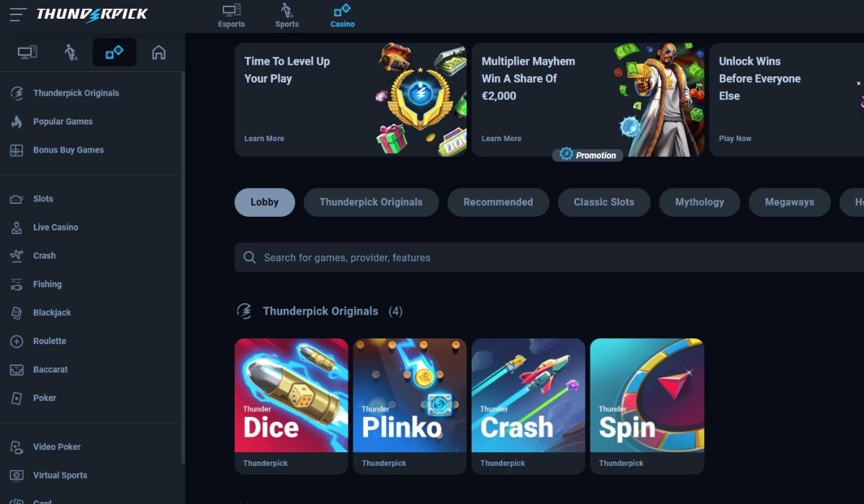
Task: Choose the Classic Slots category pill
Action: tap(604, 202)
